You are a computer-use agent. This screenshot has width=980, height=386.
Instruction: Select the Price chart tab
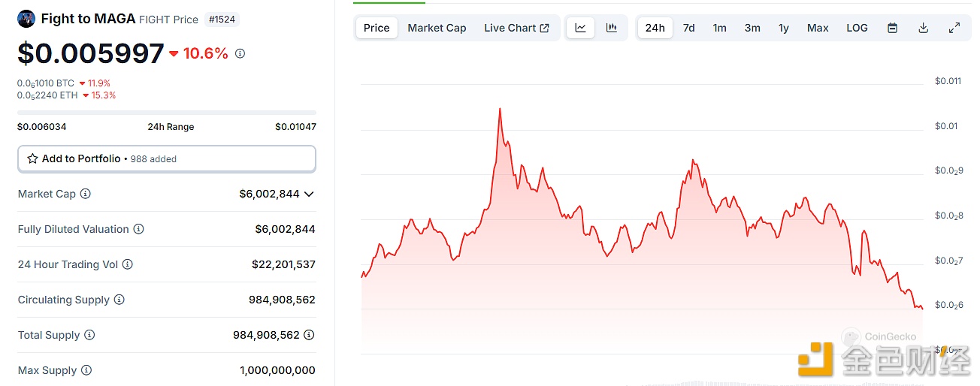tap(377, 28)
